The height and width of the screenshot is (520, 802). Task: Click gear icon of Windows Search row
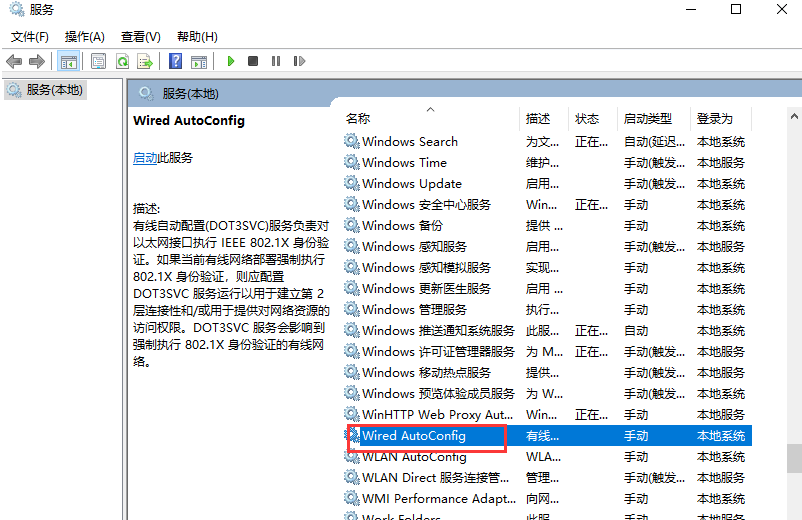(x=351, y=141)
